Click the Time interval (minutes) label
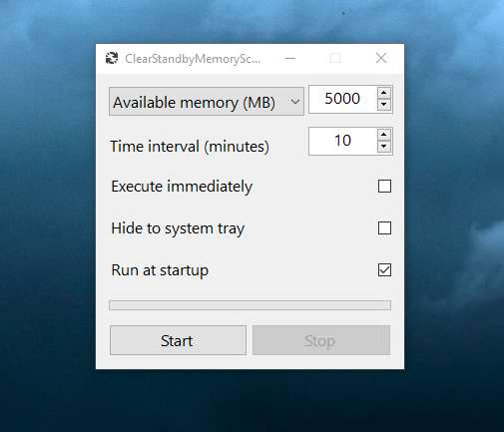The width and height of the screenshot is (504, 432). click(x=190, y=147)
